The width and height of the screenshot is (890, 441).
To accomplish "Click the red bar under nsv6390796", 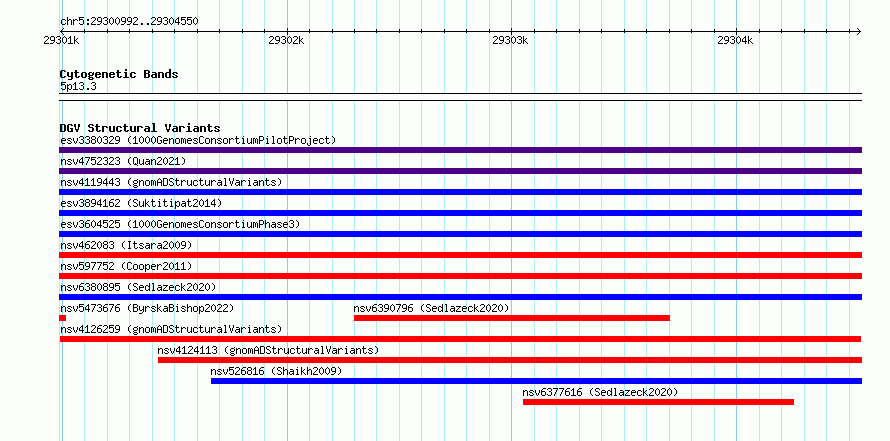I will (512, 318).
